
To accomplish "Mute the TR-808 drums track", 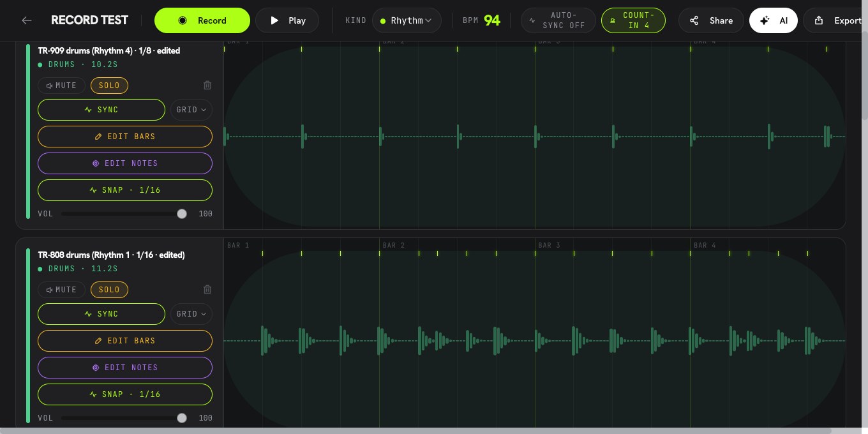I will coord(61,290).
